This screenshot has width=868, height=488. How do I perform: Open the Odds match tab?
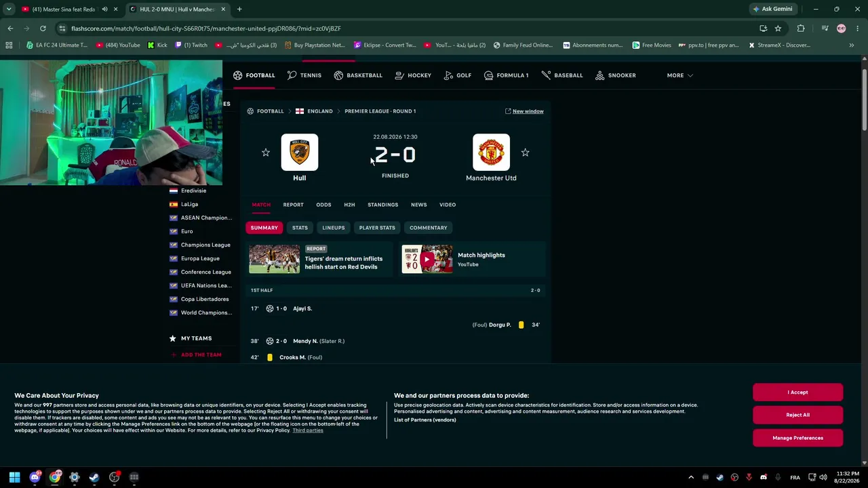click(323, 205)
